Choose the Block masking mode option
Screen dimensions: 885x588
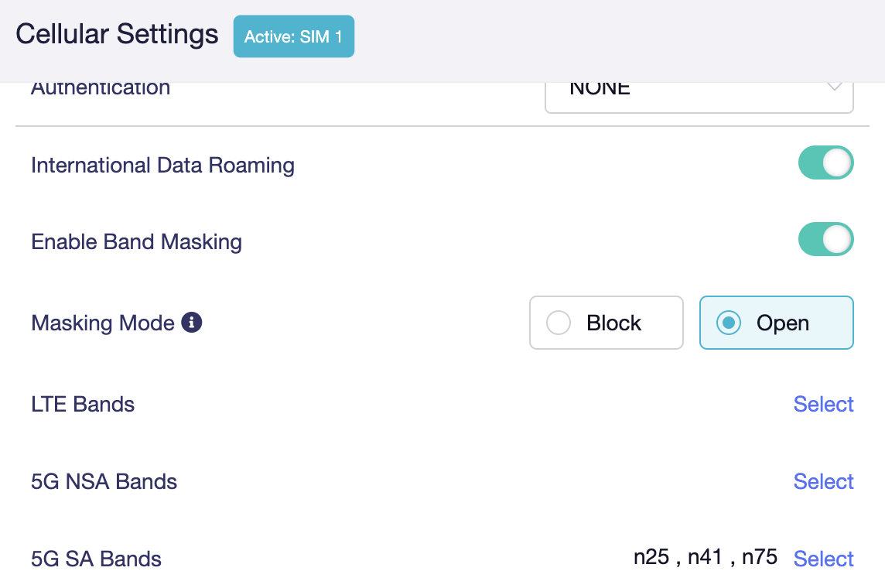(x=607, y=323)
